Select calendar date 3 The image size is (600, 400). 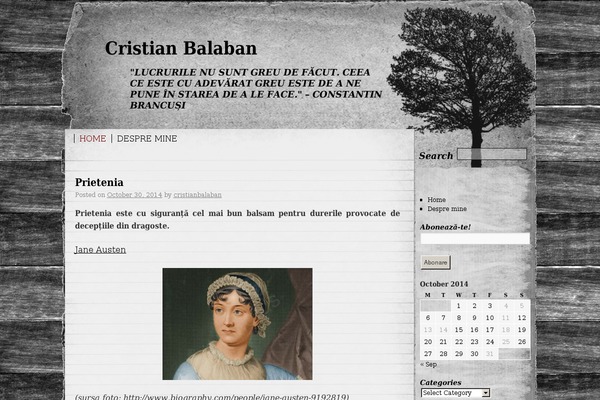490,306
